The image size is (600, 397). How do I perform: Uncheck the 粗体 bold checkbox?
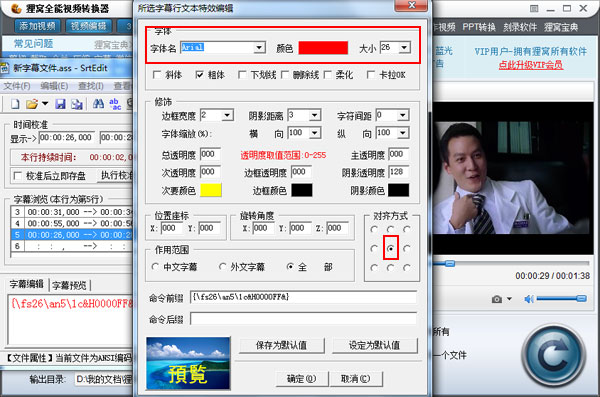(x=199, y=75)
